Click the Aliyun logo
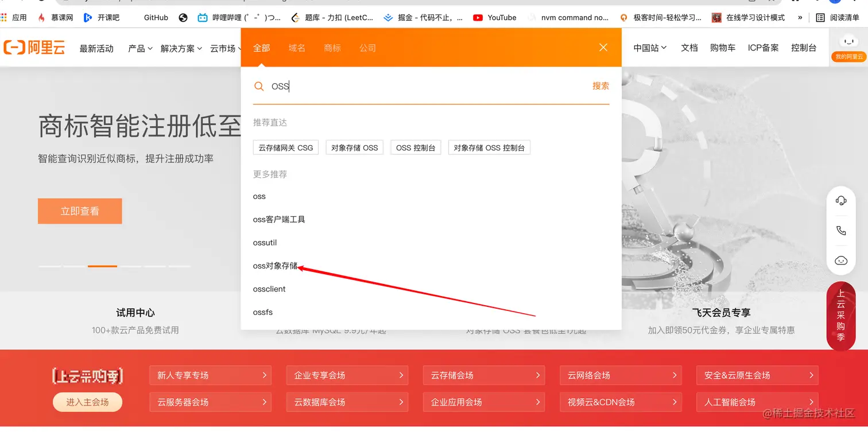The width and height of the screenshot is (868, 432). click(x=34, y=48)
